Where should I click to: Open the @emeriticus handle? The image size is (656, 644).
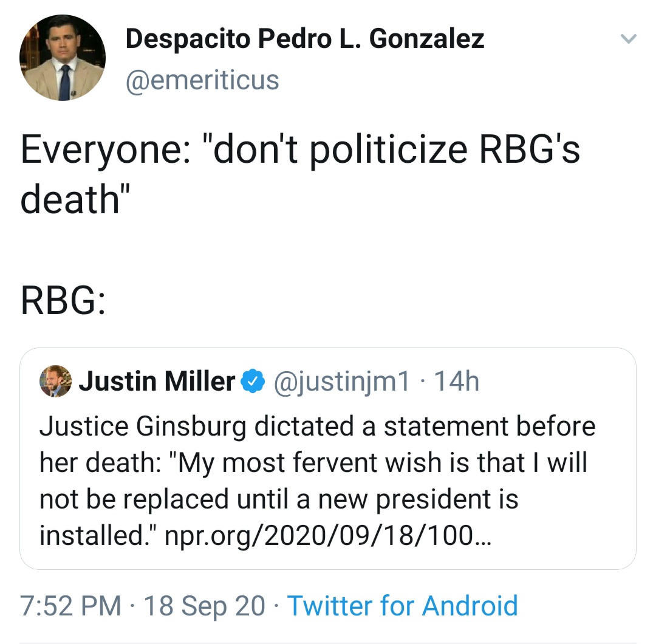pos(202,80)
